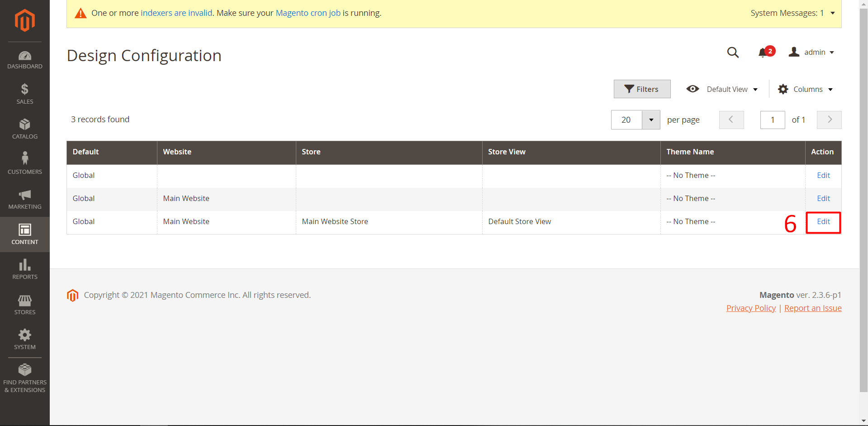Sort by the Theme Name column header
Image resolution: width=868 pixels, height=426 pixels.
(x=690, y=152)
